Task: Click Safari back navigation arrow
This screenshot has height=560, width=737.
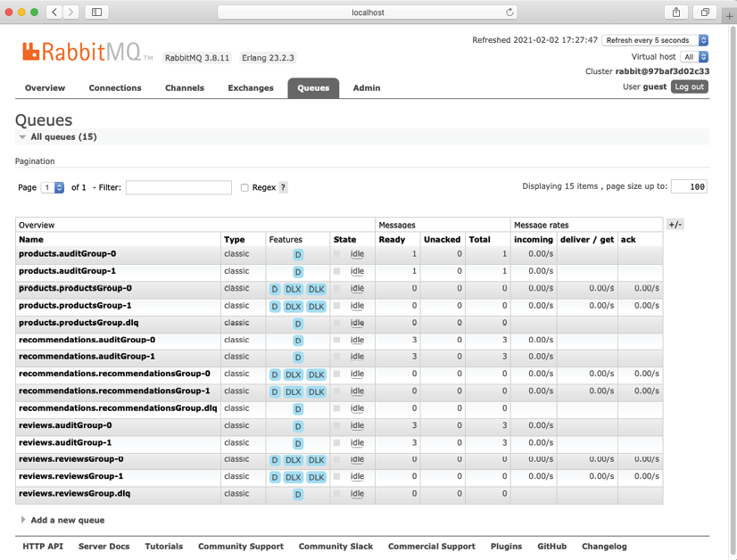Action: tap(53, 12)
